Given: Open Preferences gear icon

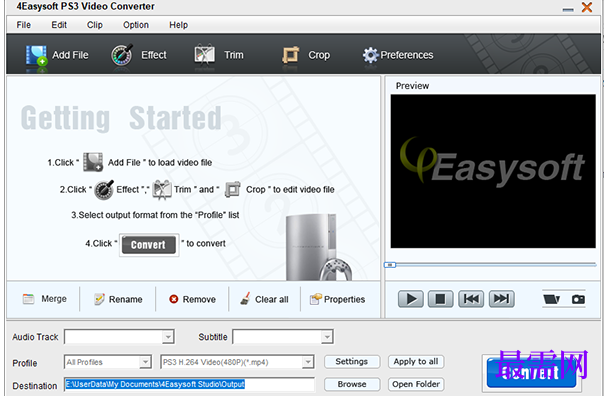Looking at the screenshot, I should [370, 55].
